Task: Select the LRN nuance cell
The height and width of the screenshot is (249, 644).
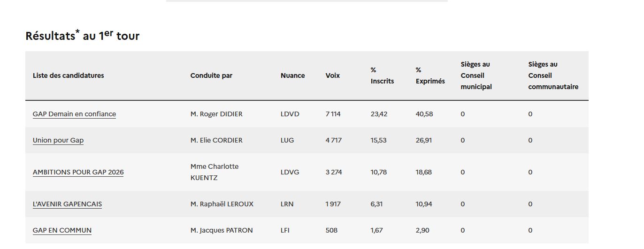Action: (x=287, y=204)
